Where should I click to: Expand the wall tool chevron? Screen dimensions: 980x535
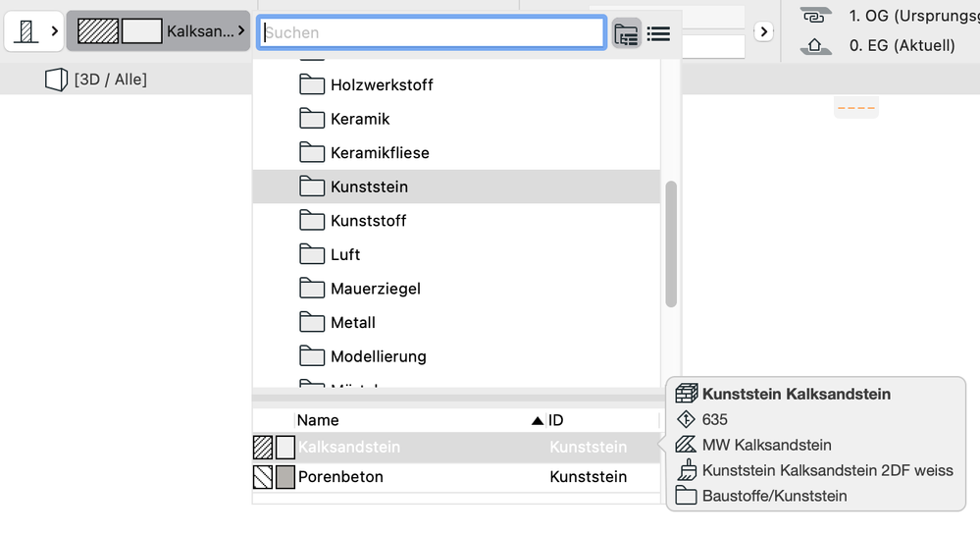coord(54,31)
